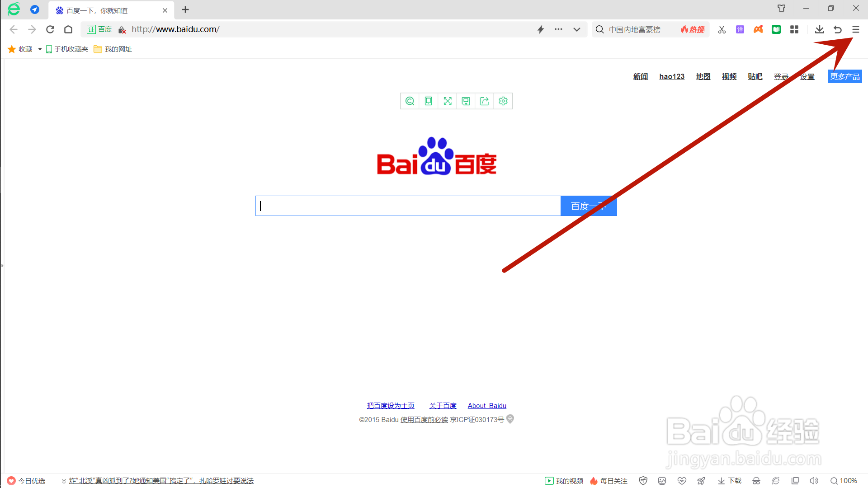
Task: Click the browser forward arrow
Action: (x=32, y=29)
